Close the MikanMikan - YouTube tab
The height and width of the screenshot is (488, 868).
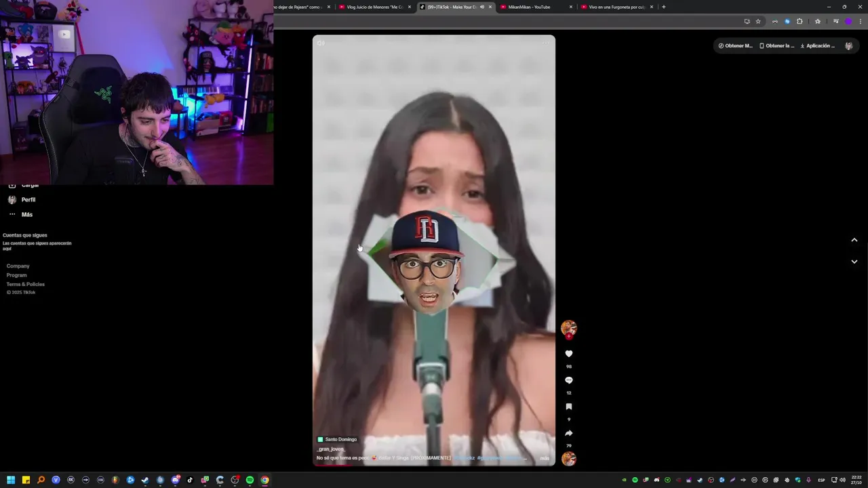click(x=571, y=7)
